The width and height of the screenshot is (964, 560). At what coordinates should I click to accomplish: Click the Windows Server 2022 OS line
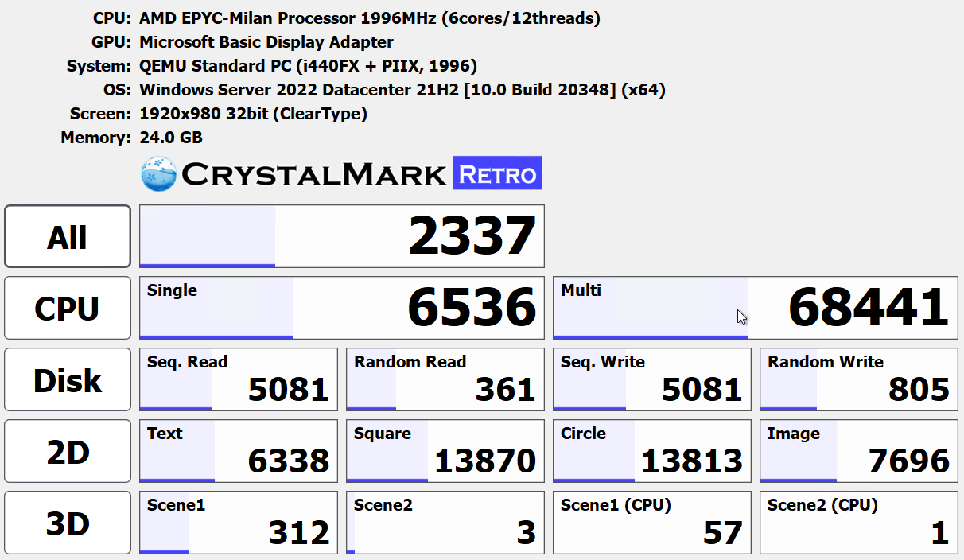(x=402, y=90)
